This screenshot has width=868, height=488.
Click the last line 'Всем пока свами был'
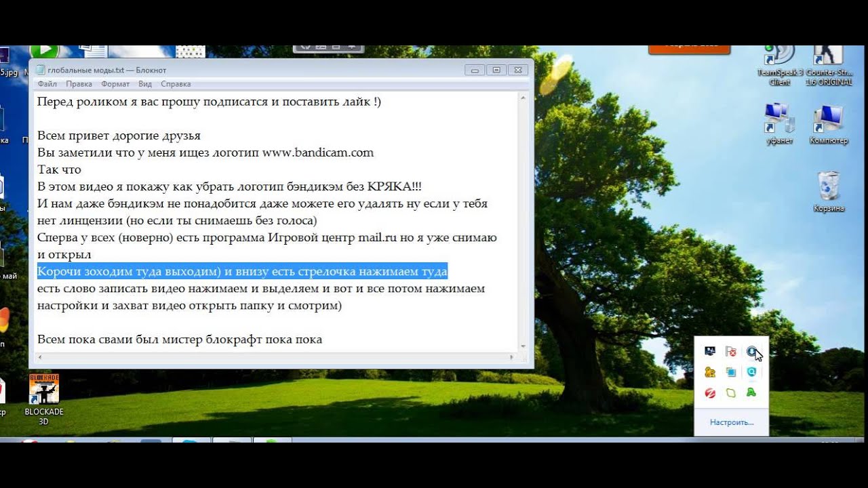pos(180,340)
